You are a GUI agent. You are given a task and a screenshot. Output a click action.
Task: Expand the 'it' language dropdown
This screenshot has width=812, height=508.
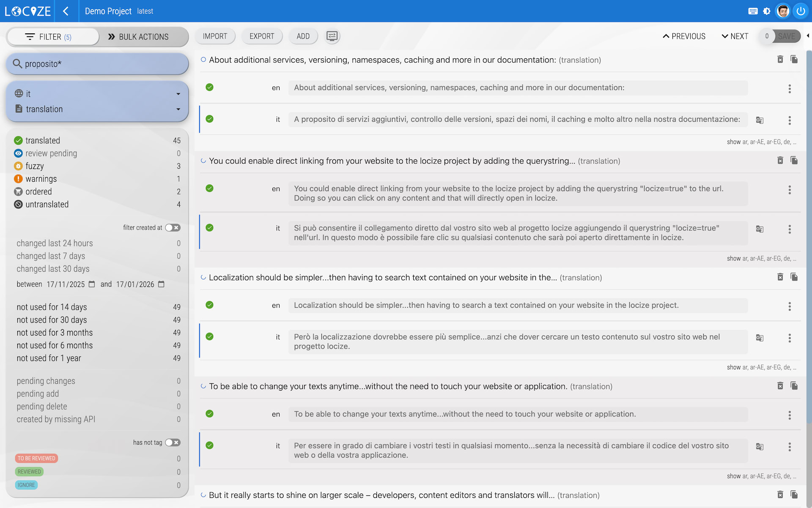tap(178, 94)
